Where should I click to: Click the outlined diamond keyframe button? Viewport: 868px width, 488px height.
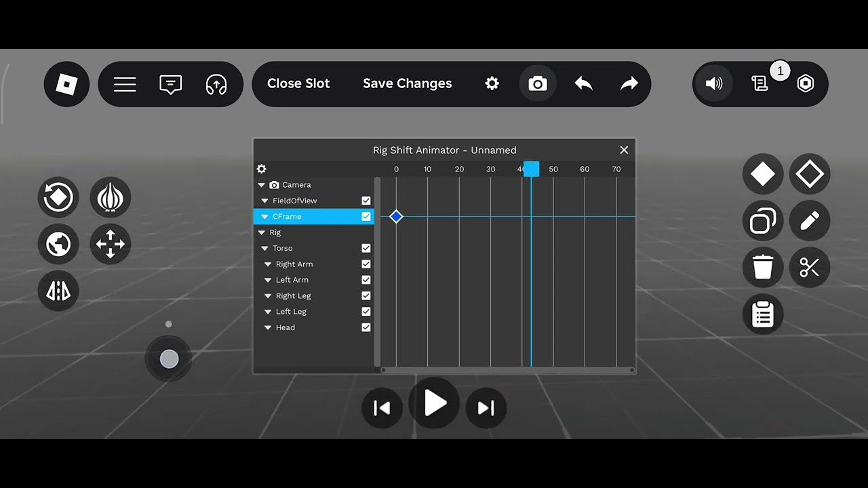tap(810, 174)
